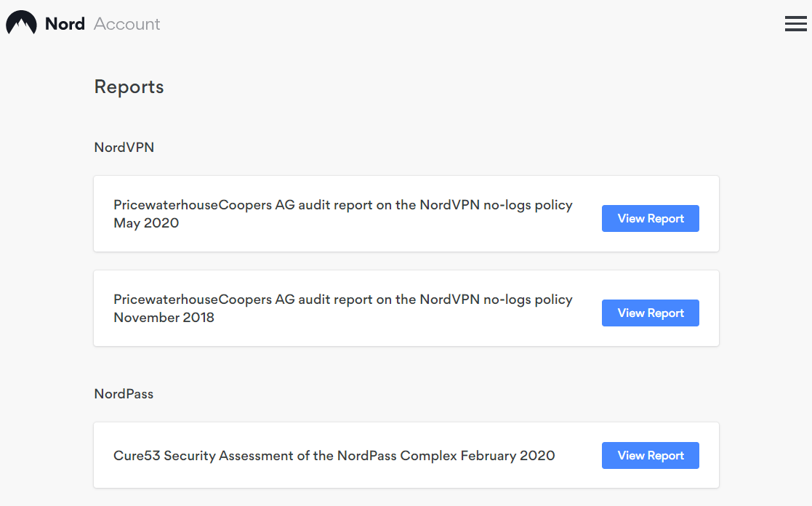
Task: Click the Nord mountain logo icon
Action: pos(21,23)
